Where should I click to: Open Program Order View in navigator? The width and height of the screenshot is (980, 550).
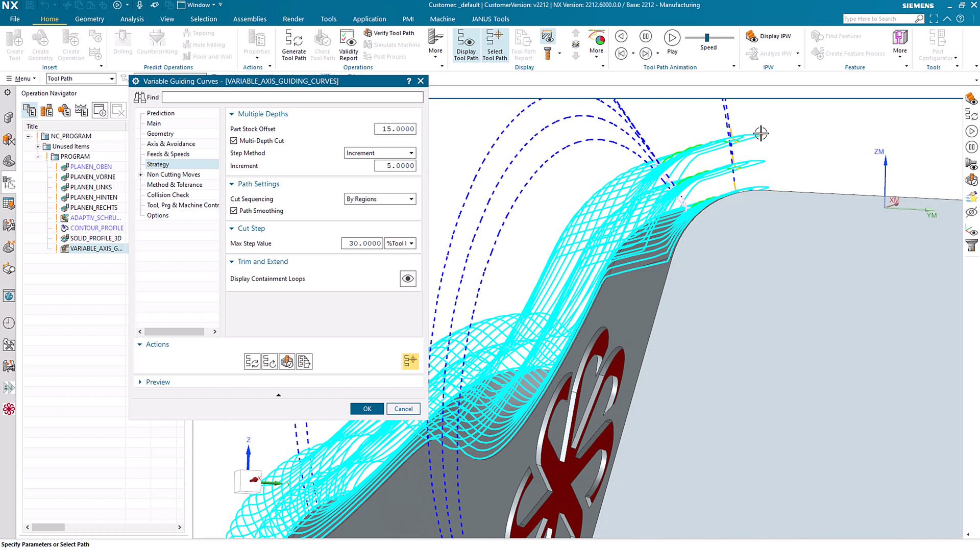pos(30,110)
